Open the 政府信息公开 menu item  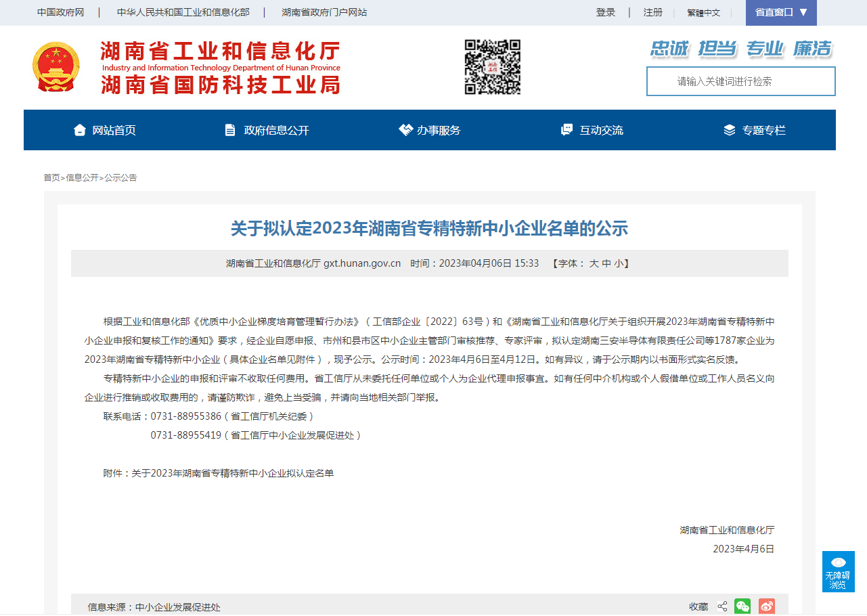275,130
